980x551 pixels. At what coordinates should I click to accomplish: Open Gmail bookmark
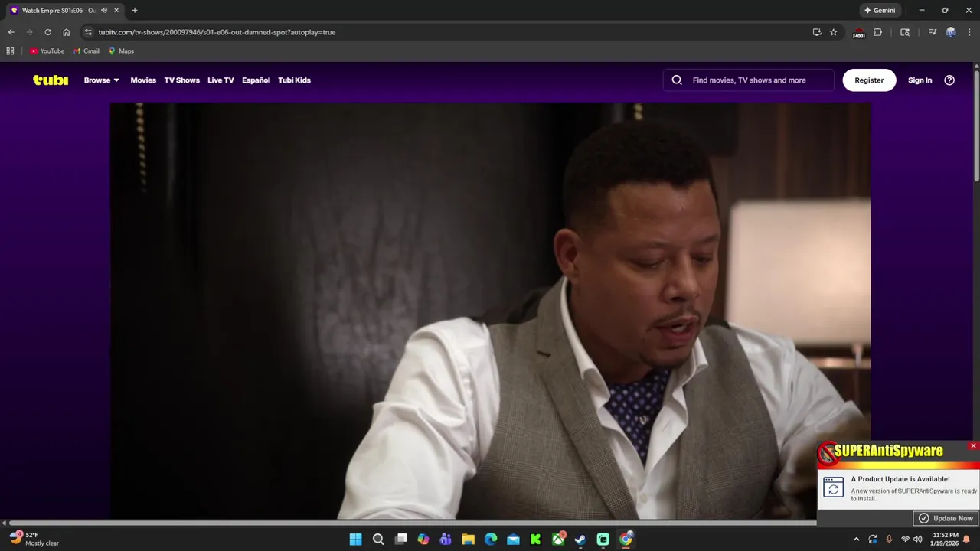coord(86,51)
